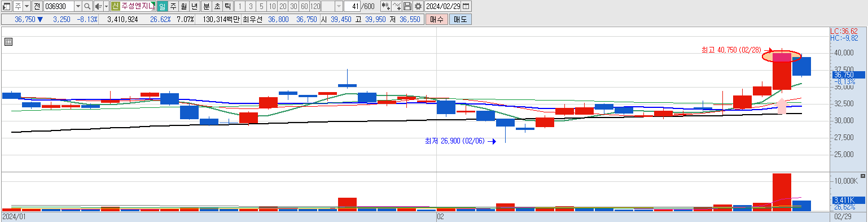Image resolution: width=868 pixels, height=222 pixels.
Task: Select the 년 yearly chart period
Action: click(x=194, y=7)
